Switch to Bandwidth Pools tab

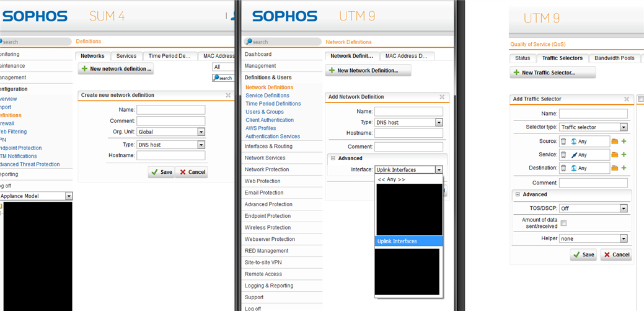[x=614, y=58]
